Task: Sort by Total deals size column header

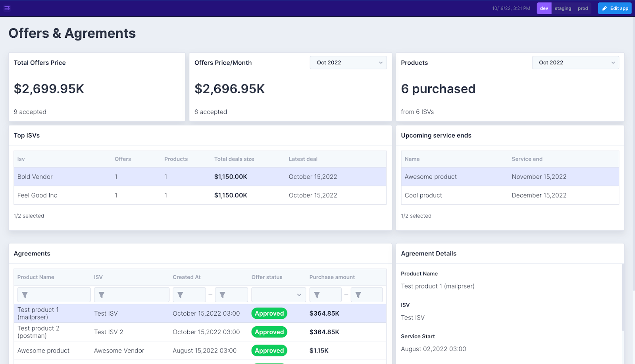Action: (x=234, y=159)
